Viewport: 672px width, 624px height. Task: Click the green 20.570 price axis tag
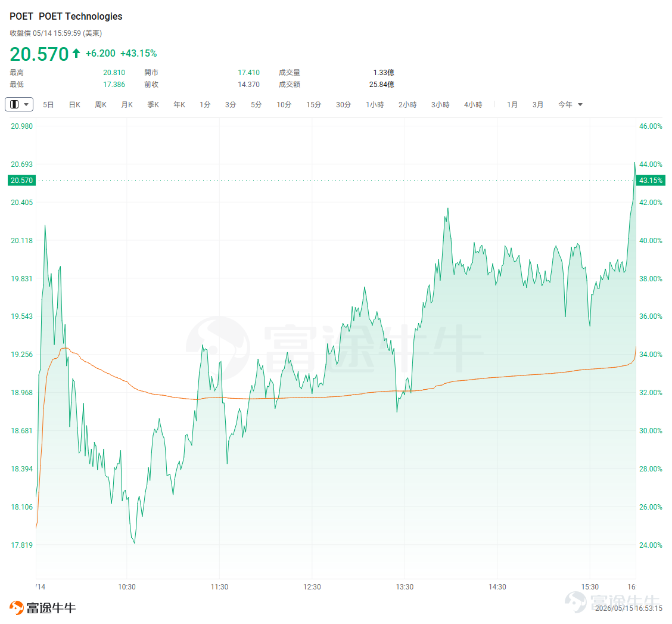21,180
